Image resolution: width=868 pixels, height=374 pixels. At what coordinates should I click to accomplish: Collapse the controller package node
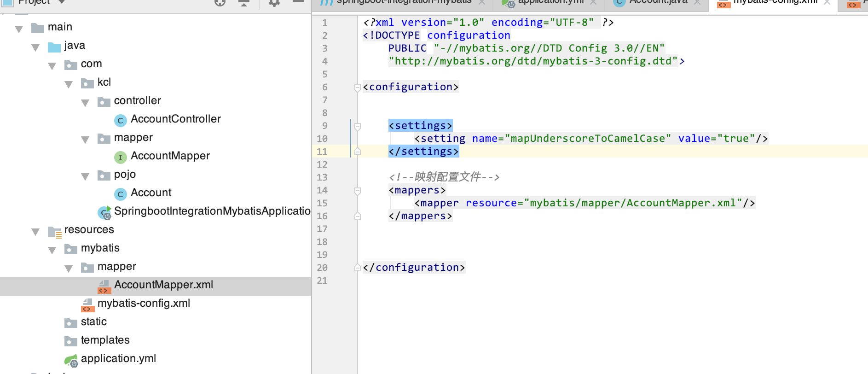85,102
